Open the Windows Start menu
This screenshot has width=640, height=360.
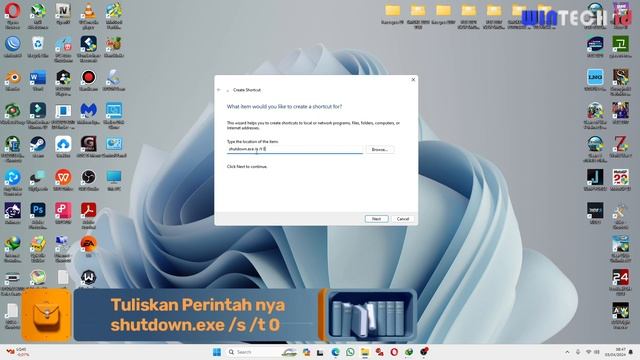pyautogui.click(x=217, y=352)
